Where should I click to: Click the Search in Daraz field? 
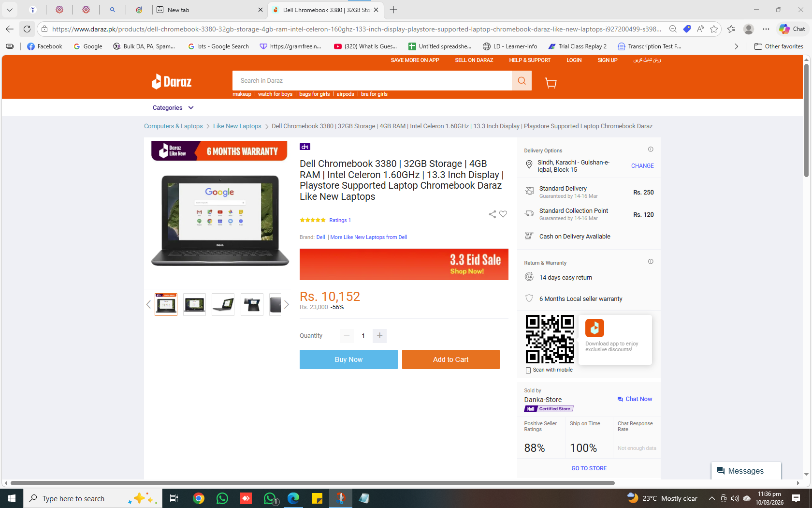(x=372, y=81)
